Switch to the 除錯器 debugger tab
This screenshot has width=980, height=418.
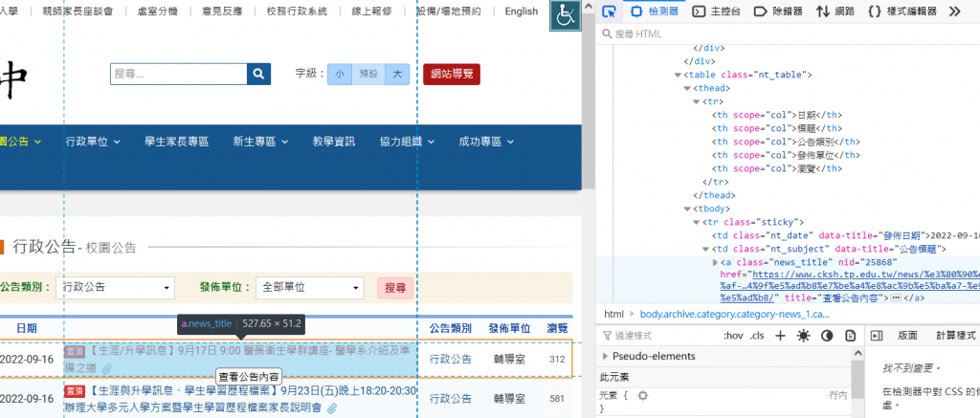[778, 11]
